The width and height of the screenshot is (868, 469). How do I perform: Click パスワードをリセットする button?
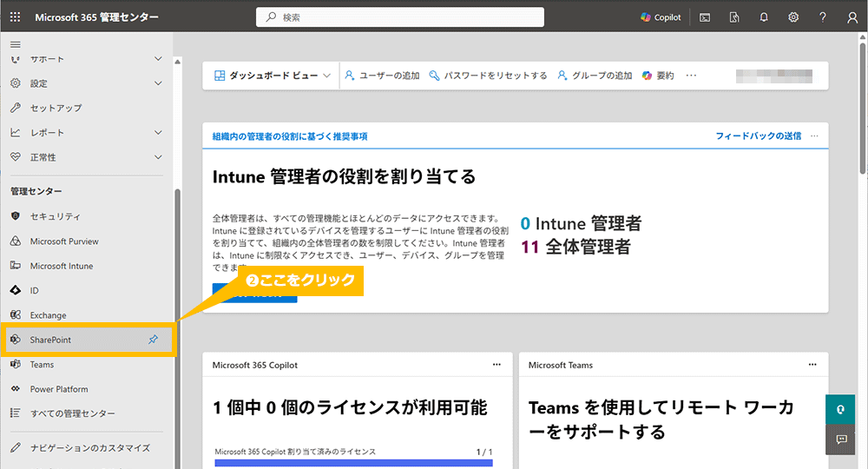coord(488,76)
